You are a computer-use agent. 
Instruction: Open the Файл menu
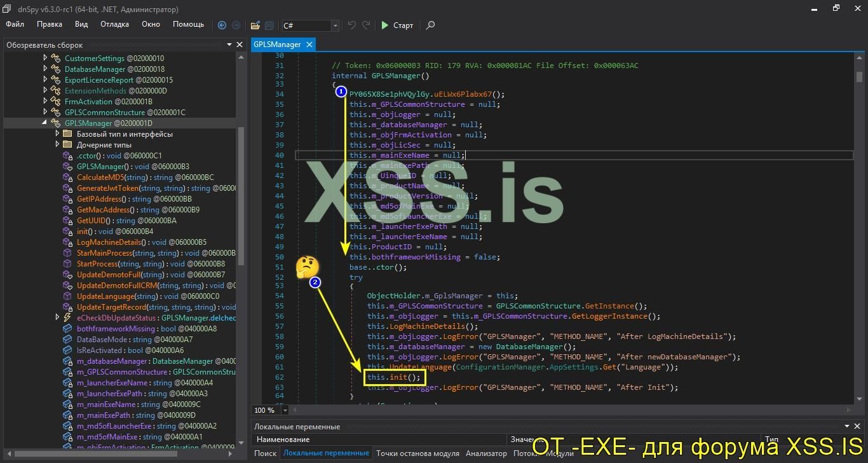pyautogui.click(x=15, y=24)
